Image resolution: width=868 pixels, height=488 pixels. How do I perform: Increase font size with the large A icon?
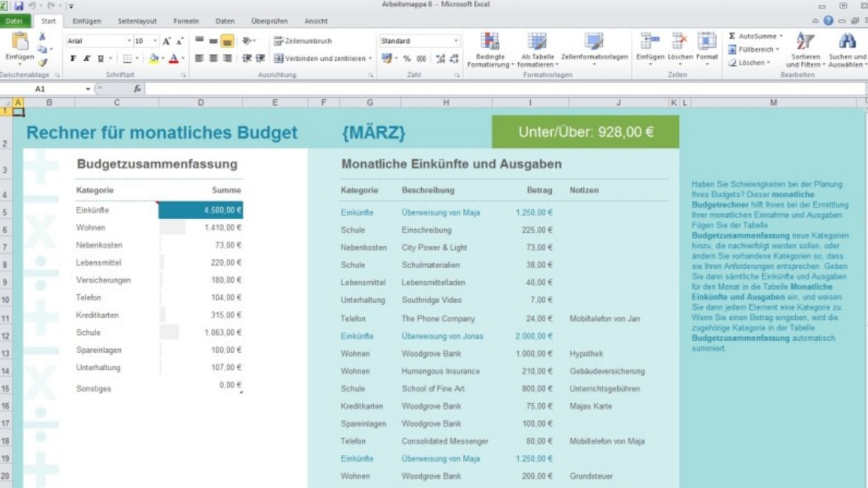click(x=166, y=41)
